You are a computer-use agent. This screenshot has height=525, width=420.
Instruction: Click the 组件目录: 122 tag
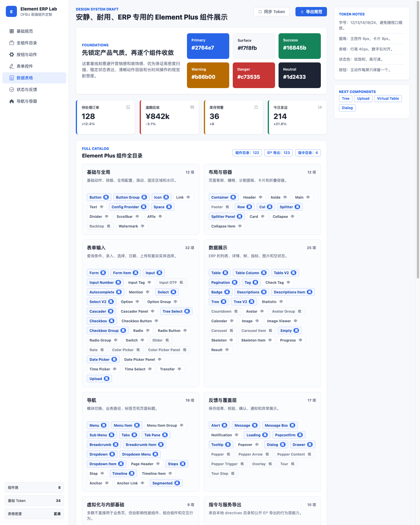click(247, 153)
